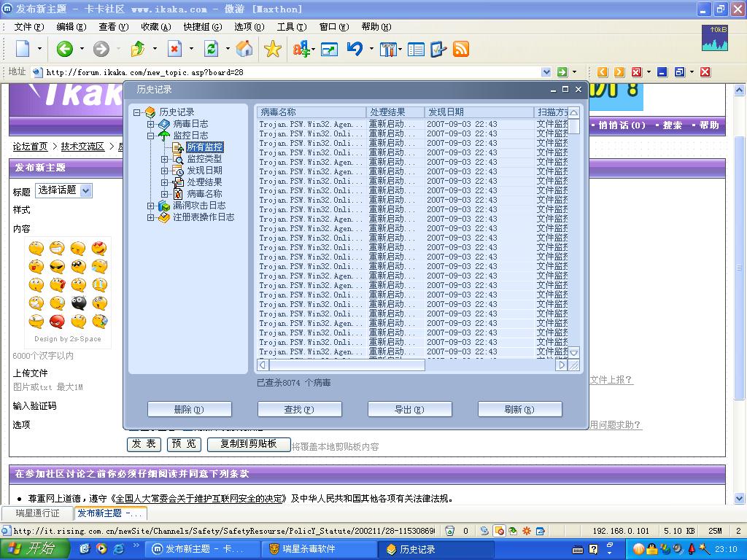Insert the red angry emoticon
The width and height of the screenshot is (747, 560).
(57, 322)
